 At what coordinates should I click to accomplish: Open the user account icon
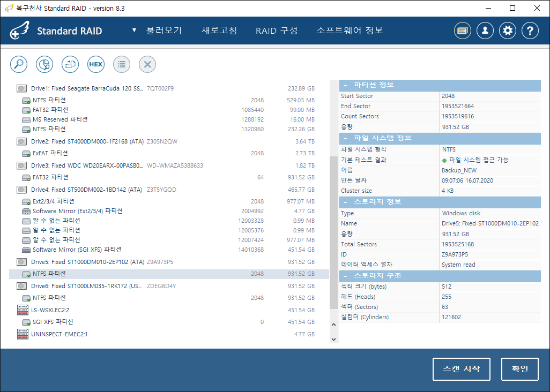pos(485,31)
